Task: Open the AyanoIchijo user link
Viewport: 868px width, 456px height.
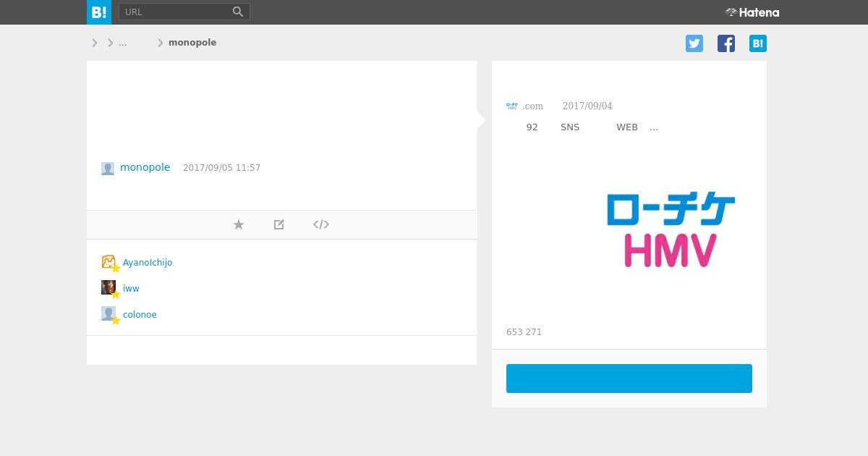Action: [x=148, y=263]
